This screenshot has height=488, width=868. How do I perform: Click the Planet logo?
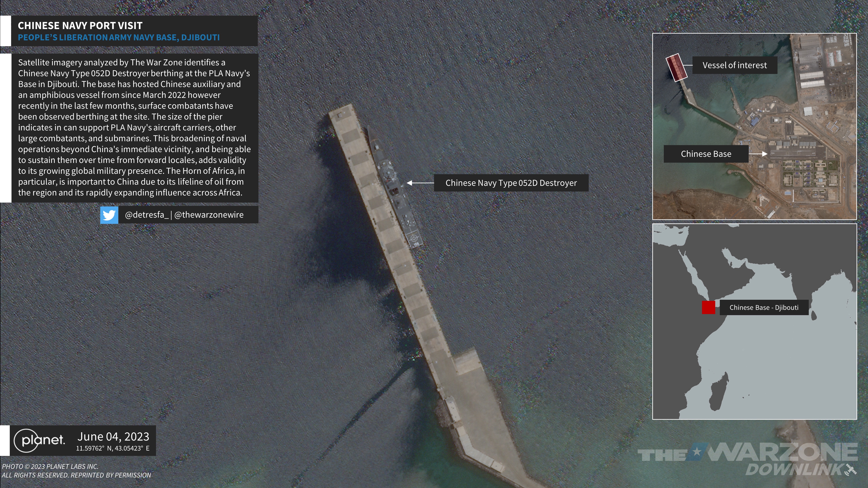(39, 440)
